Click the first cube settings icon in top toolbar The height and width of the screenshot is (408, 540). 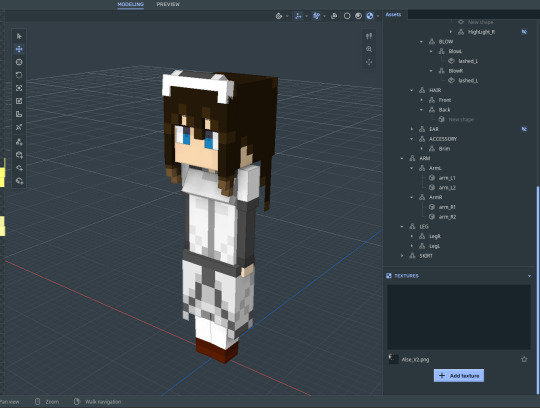tap(279, 16)
